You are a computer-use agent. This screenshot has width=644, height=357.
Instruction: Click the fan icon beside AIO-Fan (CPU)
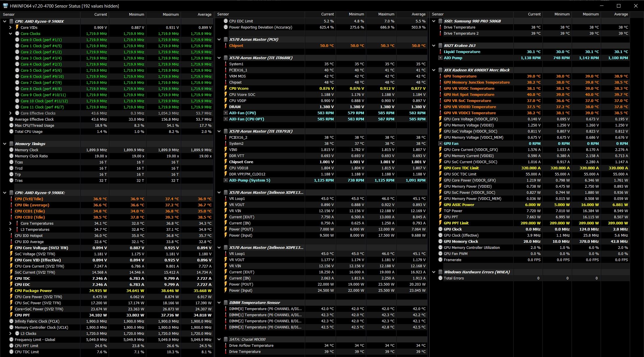(226, 113)
